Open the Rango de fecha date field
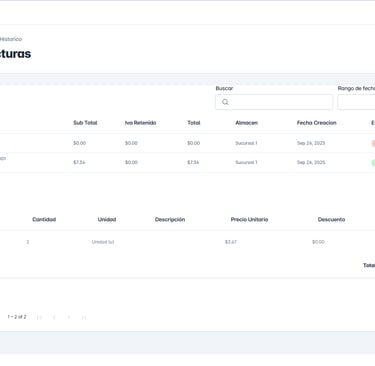Screen dimensions: 375x366 pyautogui.click(x=356, y=102)
